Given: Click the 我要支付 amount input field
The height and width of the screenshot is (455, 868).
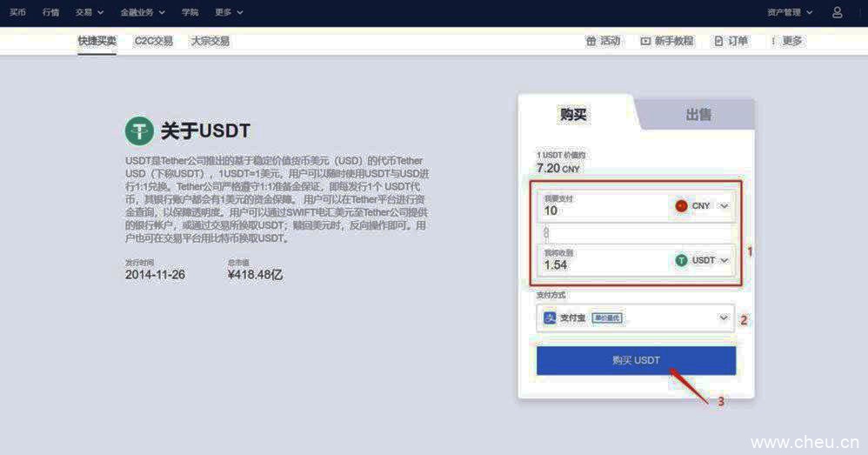Looking at the screenshot, I should tap(600, 207).
